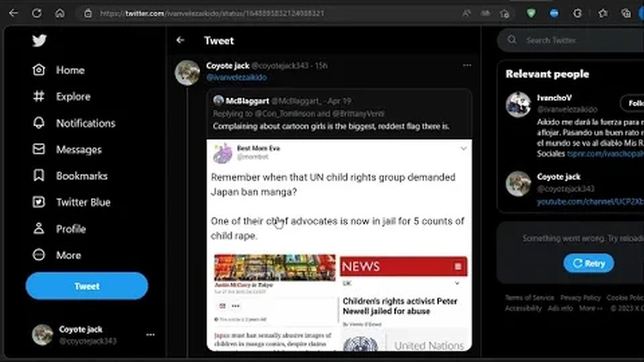Open account menu dots beside Coyote jack
Image resolution: width=644 pixels, height=362 pixels.
click(x=150, y=335)
